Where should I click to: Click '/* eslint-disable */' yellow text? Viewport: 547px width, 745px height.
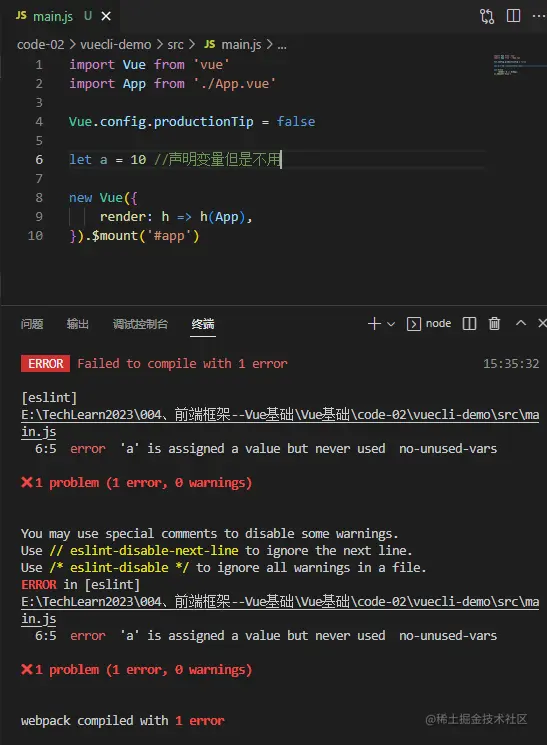(119, 567)
